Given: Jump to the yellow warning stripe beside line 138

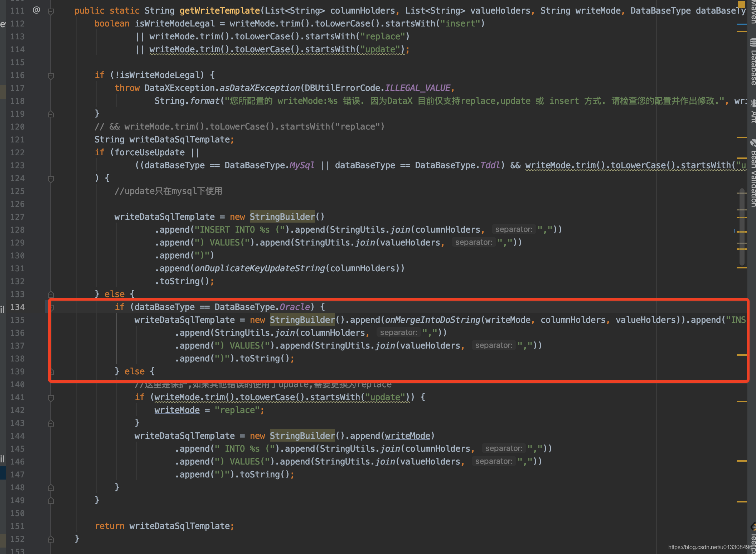Looking at the screenshot, I should (741, 355).
